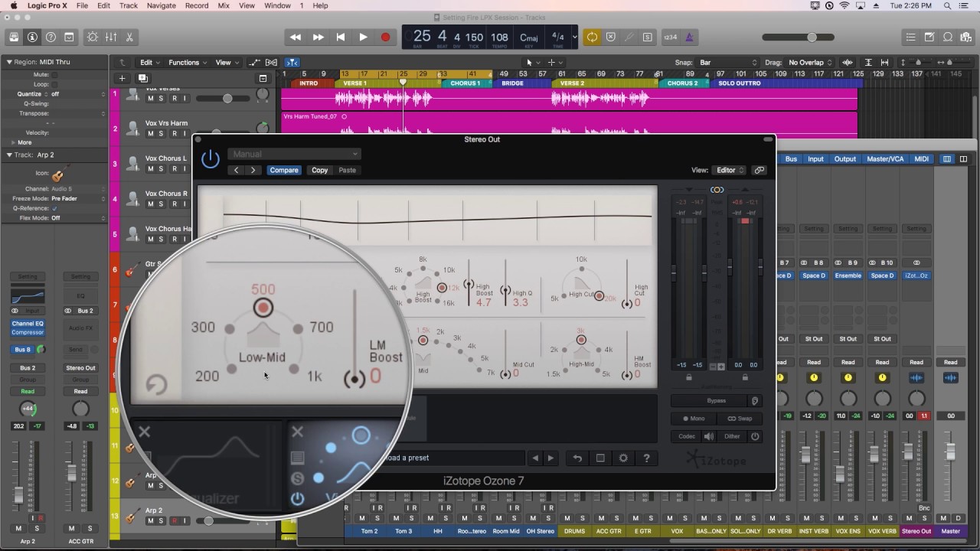The width and height of the screenshot is (980, 551).
Task: Open the Library panel icon
Action: click(x=14, y=37)
